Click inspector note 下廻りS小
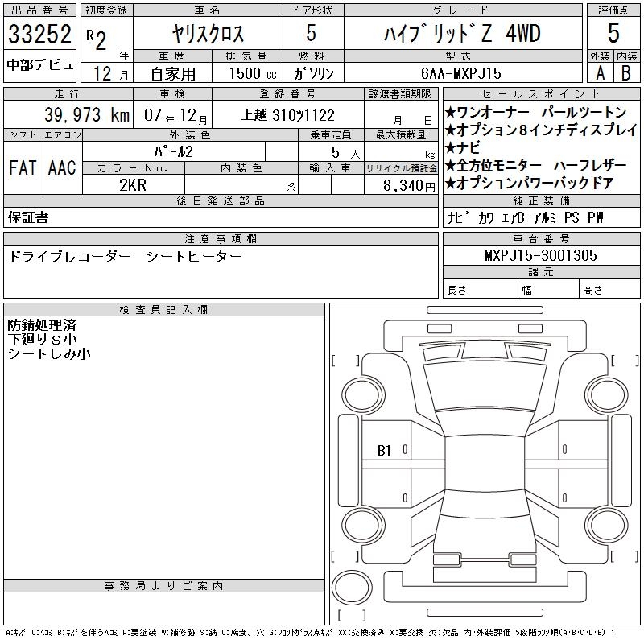 42,340
